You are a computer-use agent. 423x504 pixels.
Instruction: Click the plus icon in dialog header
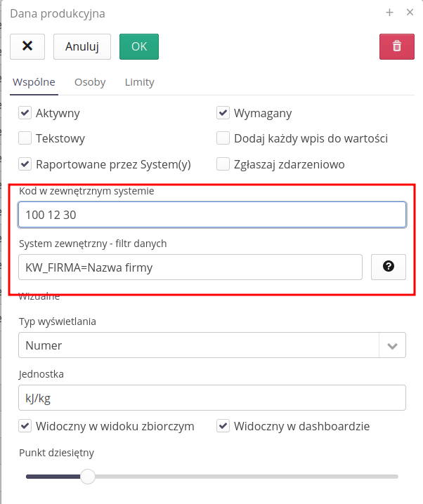pos(390,13)
